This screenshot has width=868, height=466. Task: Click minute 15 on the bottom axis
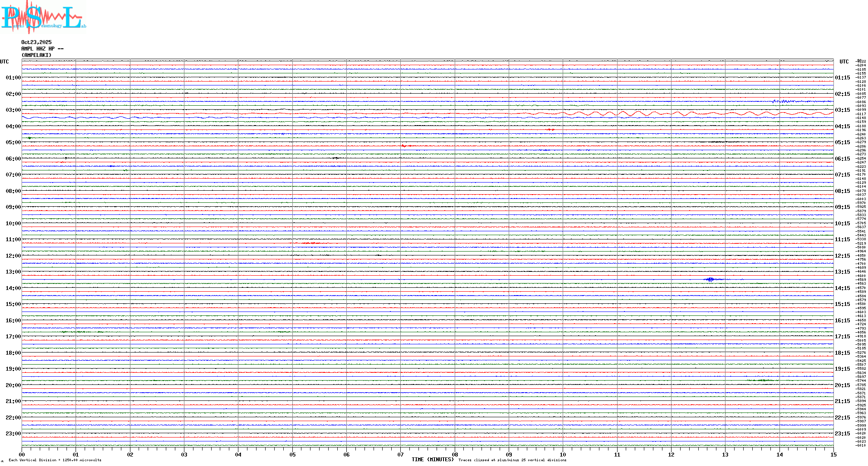(x=833, y=455)
